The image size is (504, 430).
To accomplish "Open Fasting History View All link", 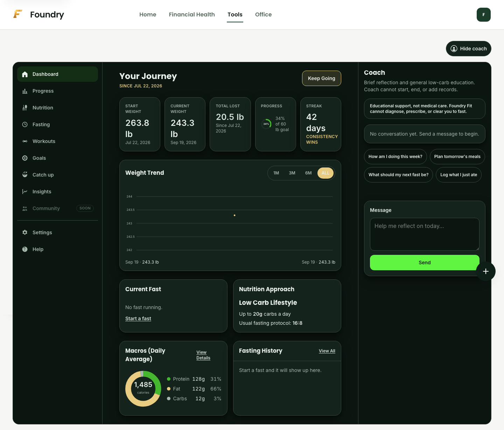I will [327, 351].
